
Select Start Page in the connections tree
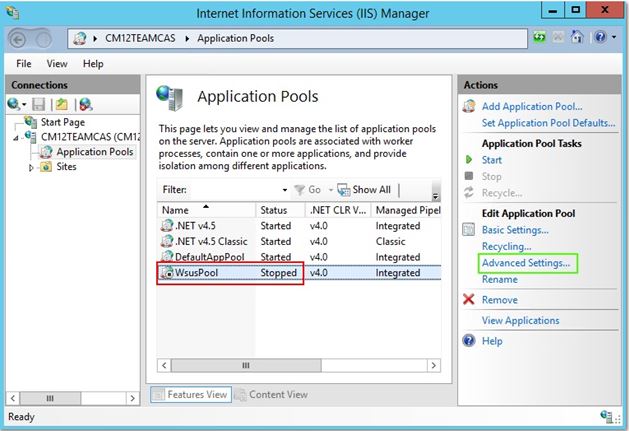pyautogui.click(x=63, y=122)
